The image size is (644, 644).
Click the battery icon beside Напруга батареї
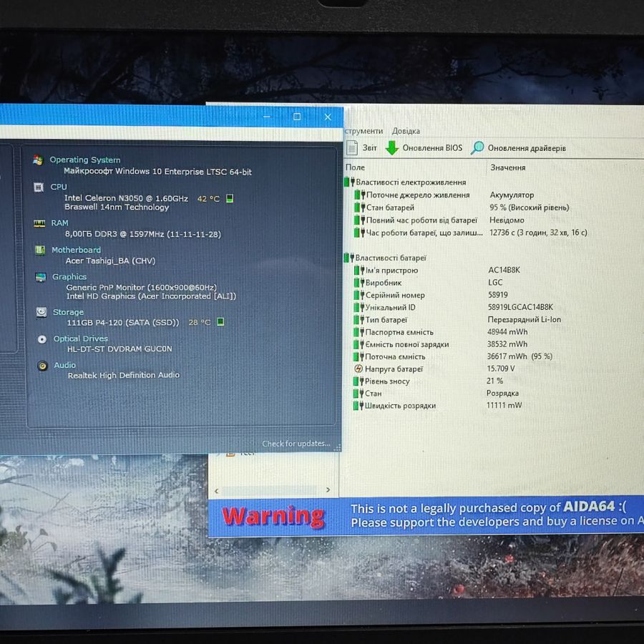pyautogui.click(x=358, y=369)
